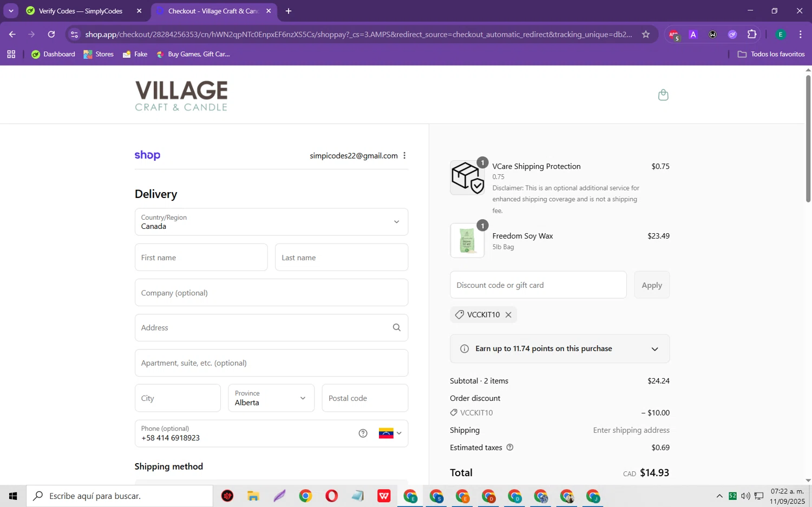Click the total amount $14.93
The height and width of the screenshot is (507, 812).
654,472
